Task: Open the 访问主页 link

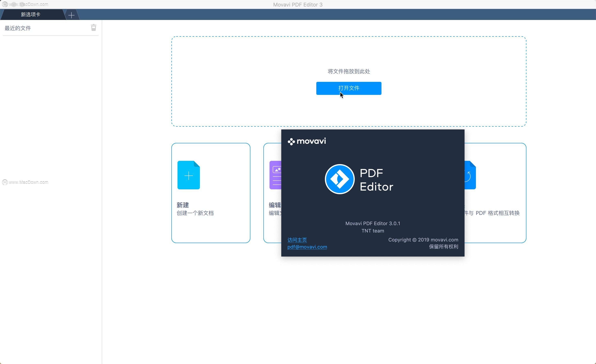Action: coord(297,240)
